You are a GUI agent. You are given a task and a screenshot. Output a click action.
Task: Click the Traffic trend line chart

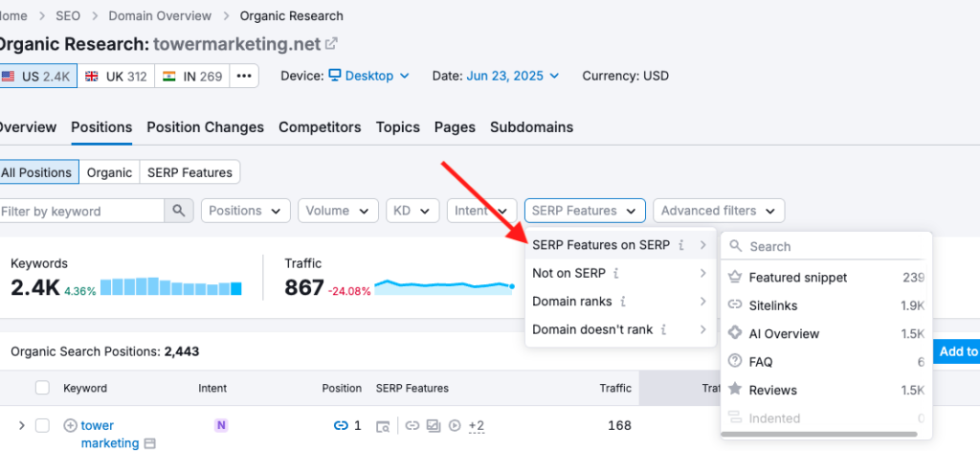[444, 287]
